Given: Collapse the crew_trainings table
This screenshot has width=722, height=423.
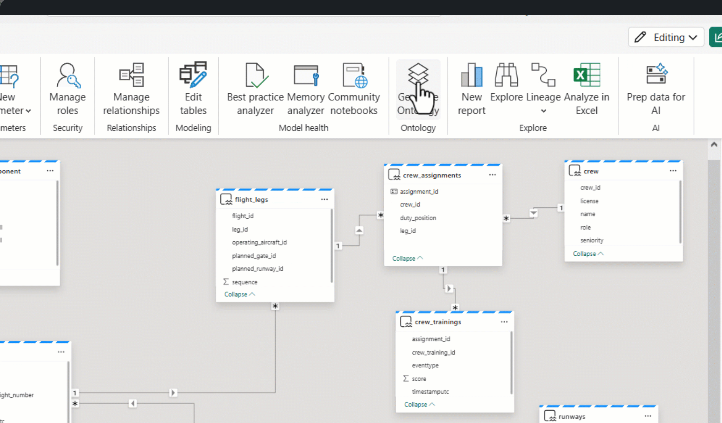Looking at the screenshot, I should 419,405.
